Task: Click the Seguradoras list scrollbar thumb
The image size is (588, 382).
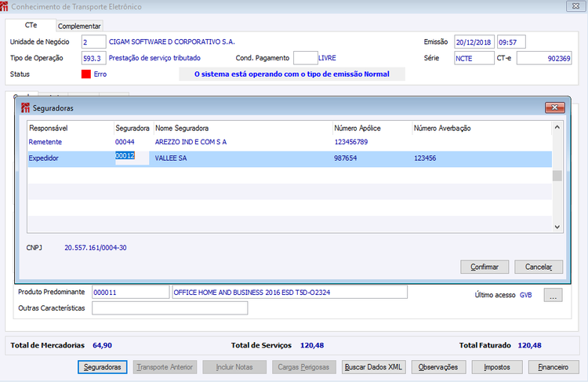Action: coord(557,176)
